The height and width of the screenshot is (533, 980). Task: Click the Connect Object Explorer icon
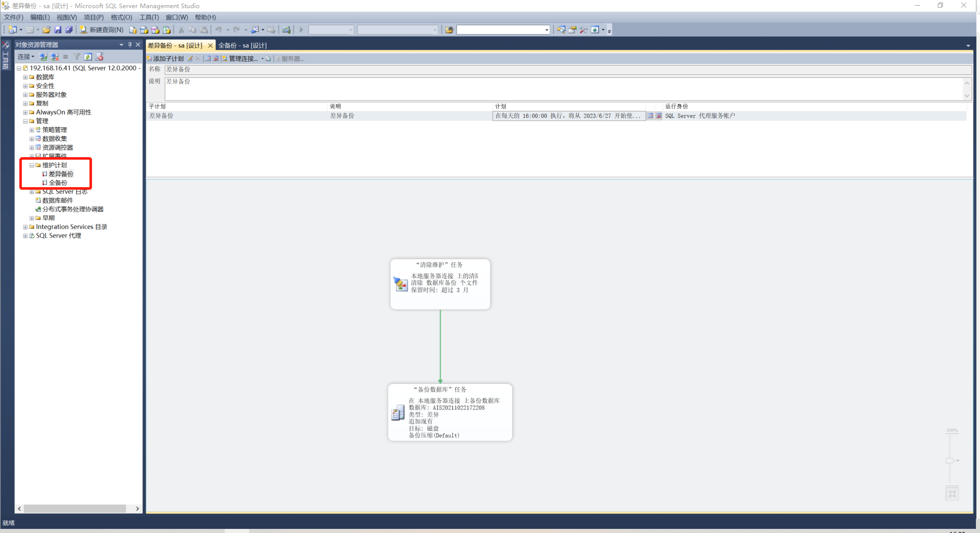coord(43,56)
